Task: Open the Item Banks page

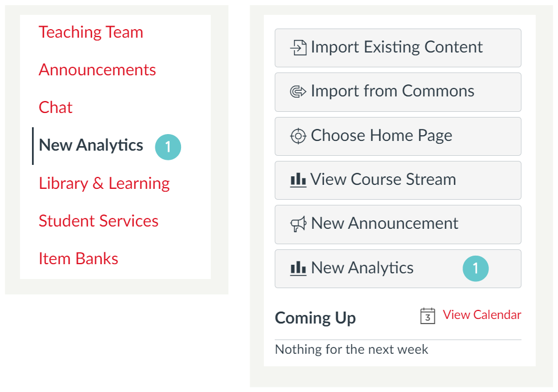Action: pos(78,259)
